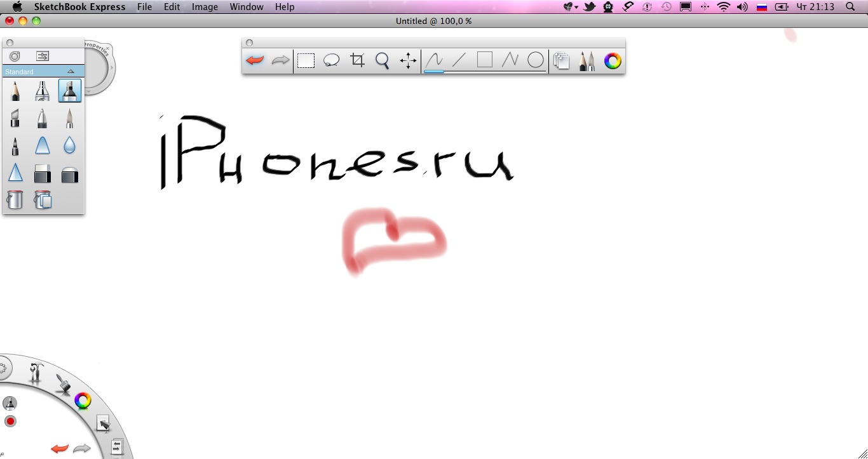Open the Time Machine menu bar icon
This screenshot has height=459, width=868.
tap(666, 7)
